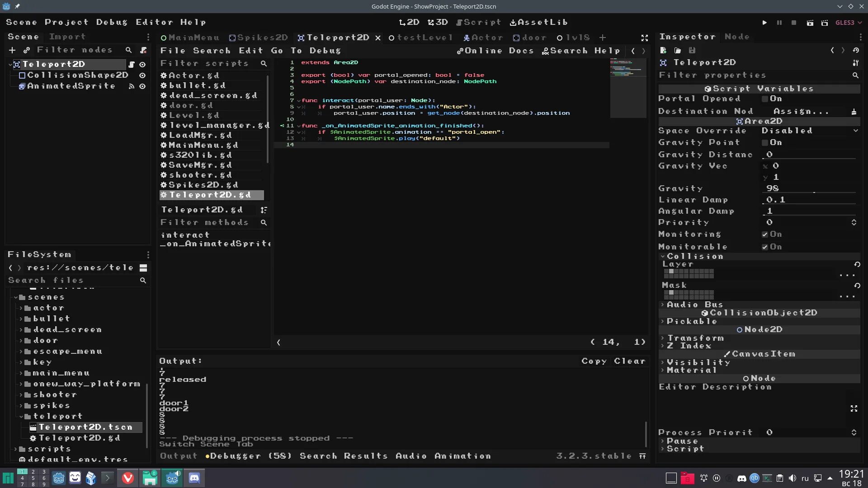
Task: Enable the Portal Opened checkbox
Action: (x=765, y=99)
